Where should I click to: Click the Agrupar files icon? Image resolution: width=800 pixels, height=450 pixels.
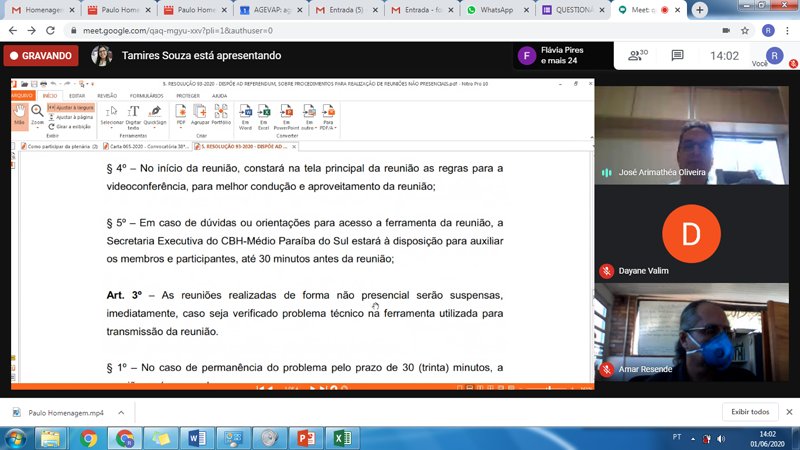click(x=200, y=114)
